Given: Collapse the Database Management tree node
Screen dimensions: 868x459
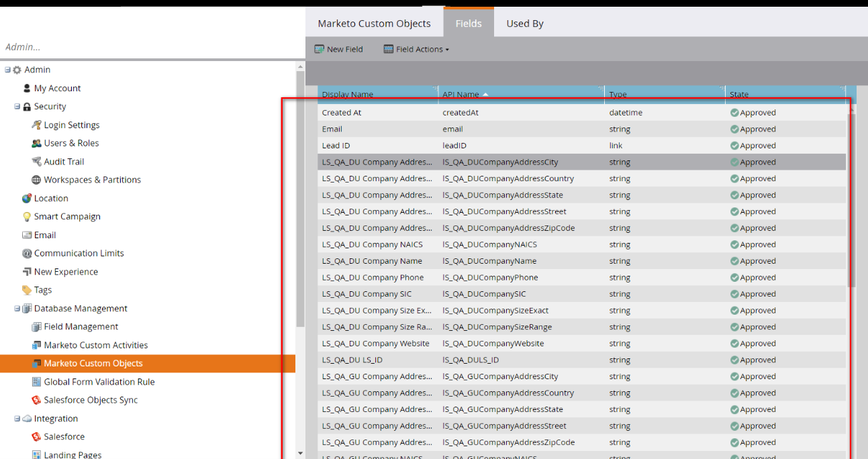Looking at the screenshot, I should point(17,309).
